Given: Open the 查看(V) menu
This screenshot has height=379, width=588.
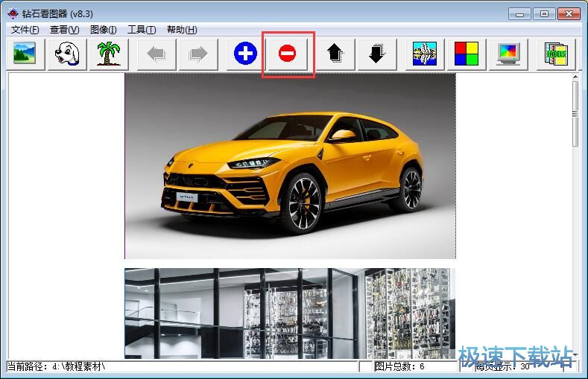Looking at the screenshot, I should pyautogui.click(x=64, y=30).
